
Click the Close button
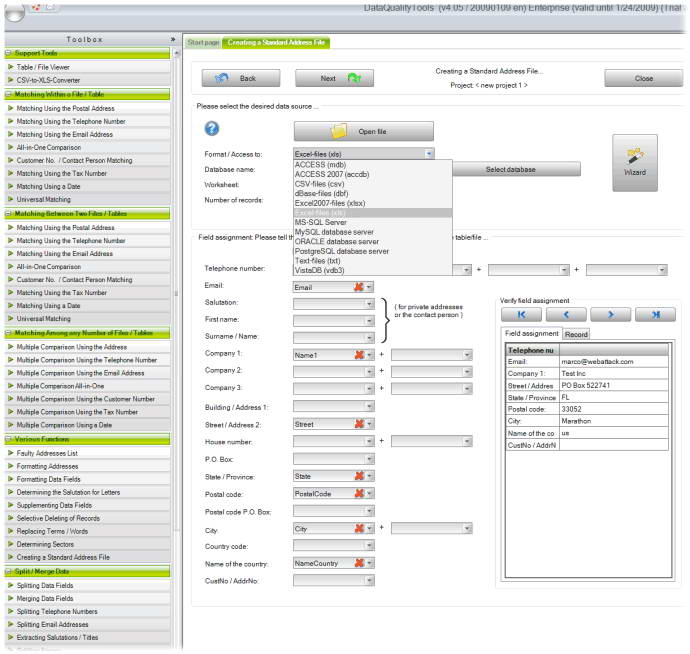click(643, 78)
